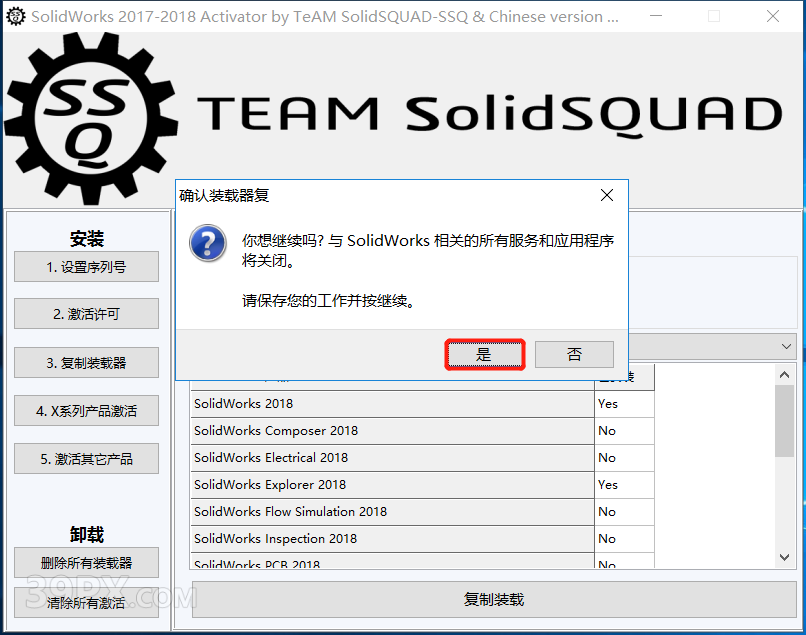Screen dimensions: 806x635
Task: Click the gear icon in the title bar
Action: [15, 16]
